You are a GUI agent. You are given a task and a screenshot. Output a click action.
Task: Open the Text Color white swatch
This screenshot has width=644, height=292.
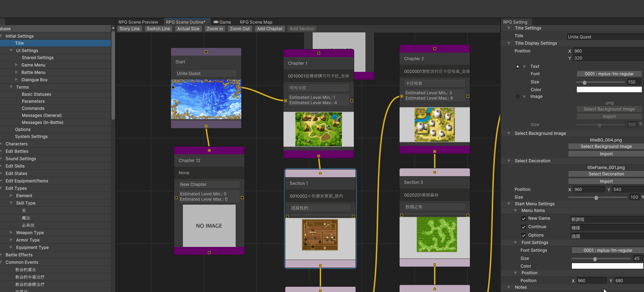[609, 89]
